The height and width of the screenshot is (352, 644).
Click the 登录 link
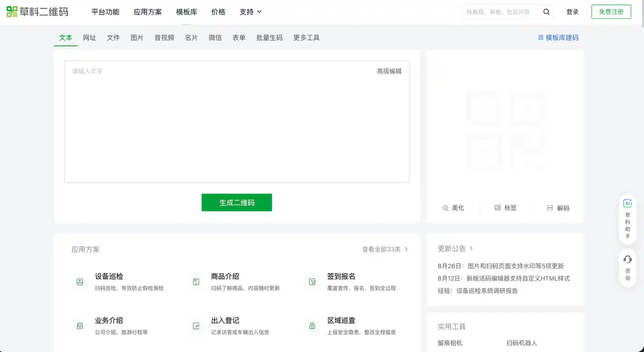point(573,12)
